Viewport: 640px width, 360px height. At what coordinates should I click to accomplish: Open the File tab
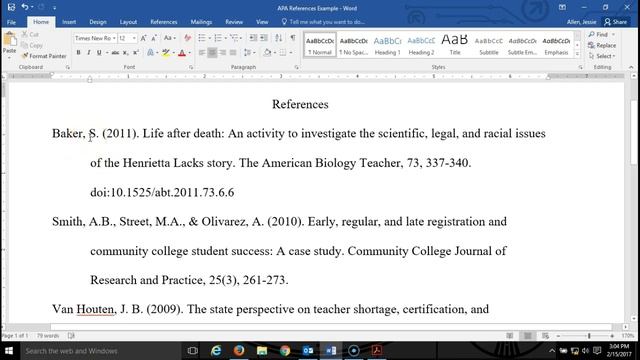click(11, 22)
